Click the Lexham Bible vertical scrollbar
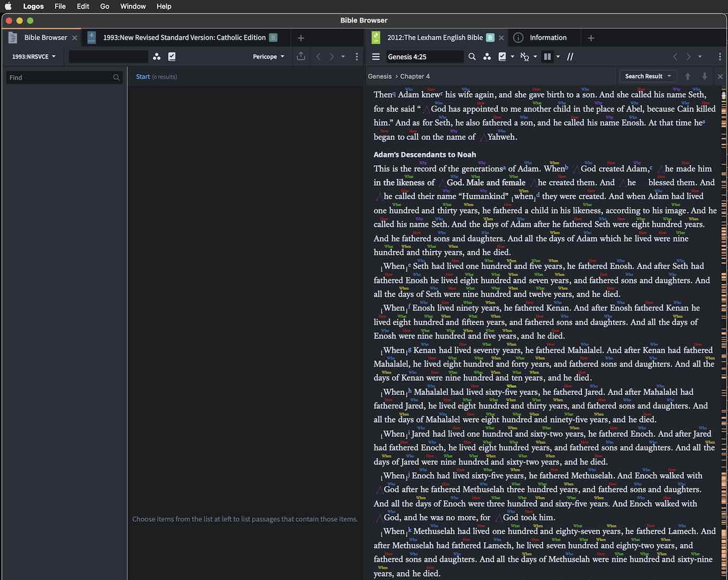This screenshot has width=728, height=580. pyautogui.click(x=724, y=96)
